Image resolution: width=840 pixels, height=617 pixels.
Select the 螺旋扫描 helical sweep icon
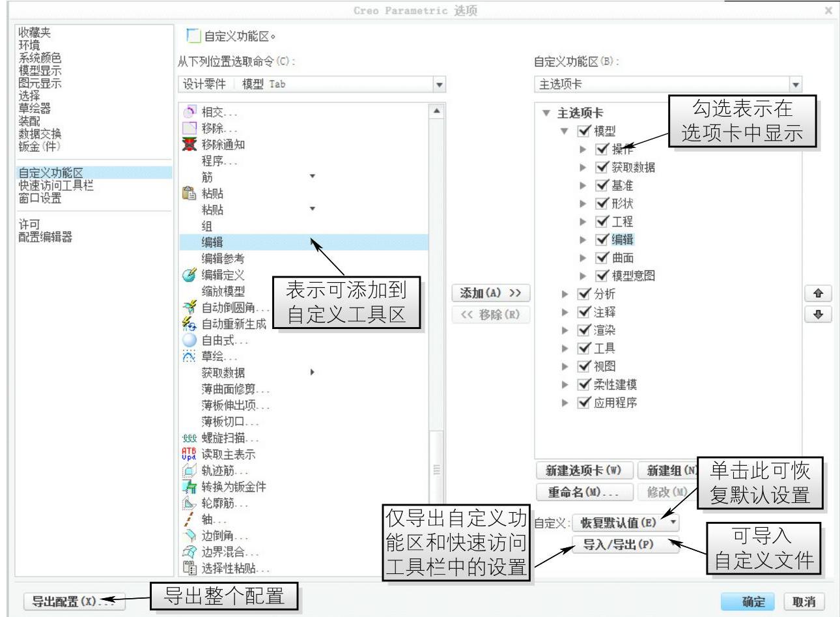pos(189,438)
